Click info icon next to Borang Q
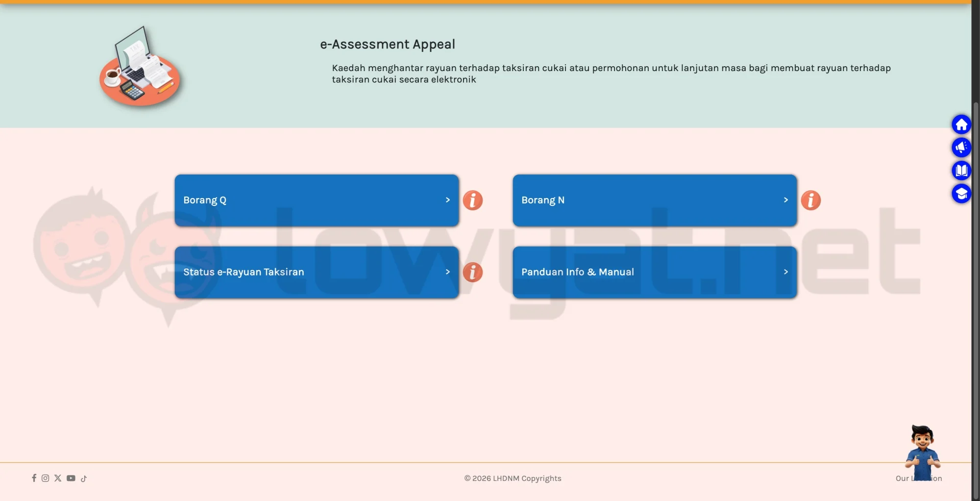 [x=473, y=200]
